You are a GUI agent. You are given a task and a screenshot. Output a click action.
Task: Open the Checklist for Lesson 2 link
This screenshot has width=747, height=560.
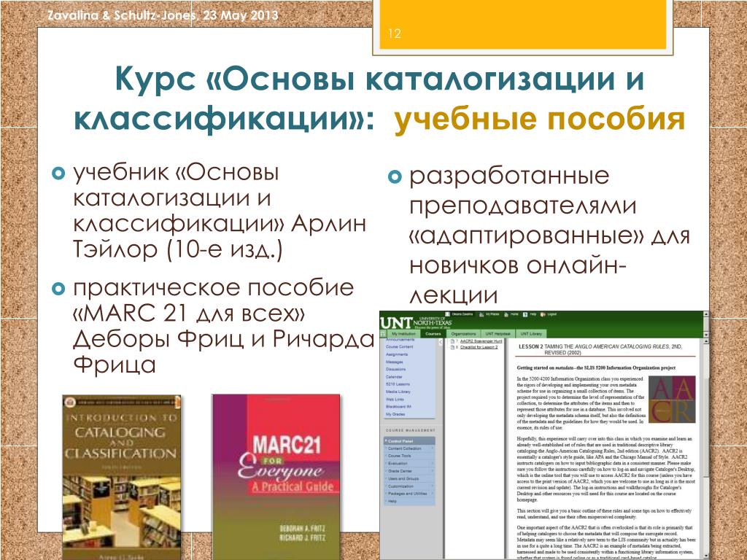pyautogui.click(x=479, y=347)
